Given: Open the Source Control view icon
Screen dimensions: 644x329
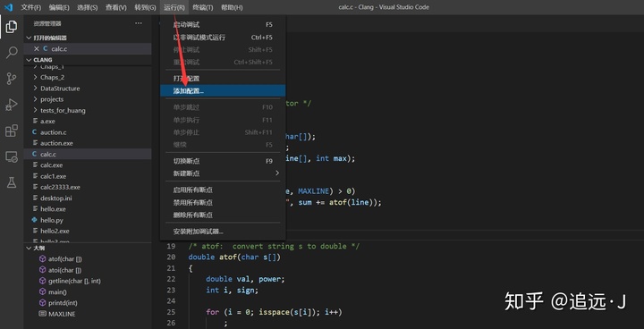Looking at the screenshot, I should click(12, 79).
